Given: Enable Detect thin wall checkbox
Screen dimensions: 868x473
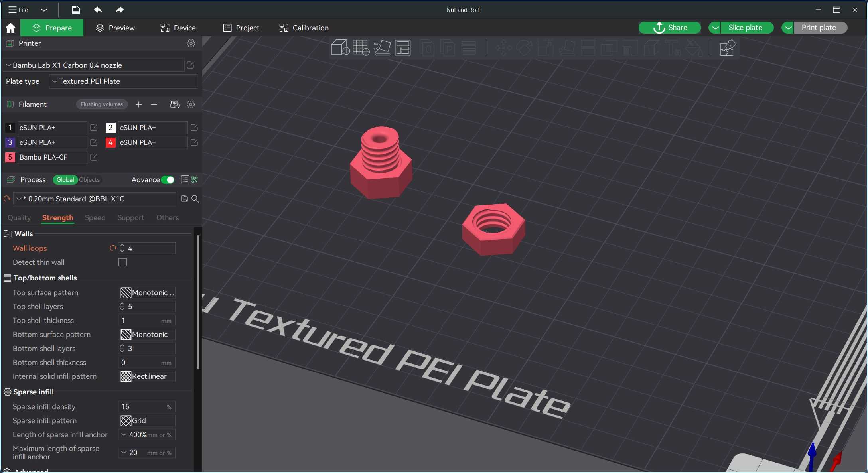Looking at the screenshot, I should click(123, 262).
